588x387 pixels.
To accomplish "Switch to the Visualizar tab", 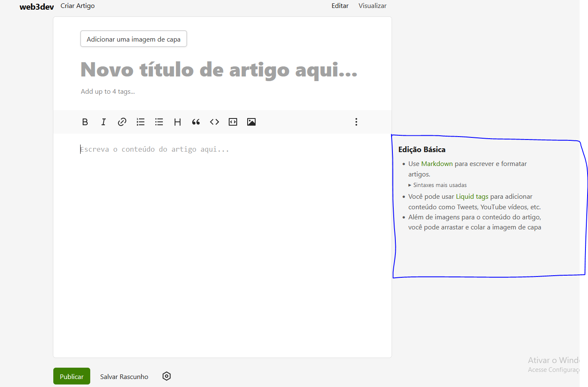I will (x=372, y=6).
